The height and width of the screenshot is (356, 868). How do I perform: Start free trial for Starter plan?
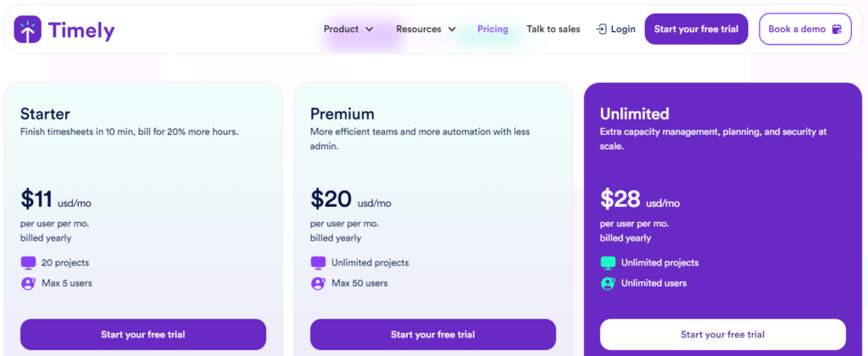[x=143, y=334]
